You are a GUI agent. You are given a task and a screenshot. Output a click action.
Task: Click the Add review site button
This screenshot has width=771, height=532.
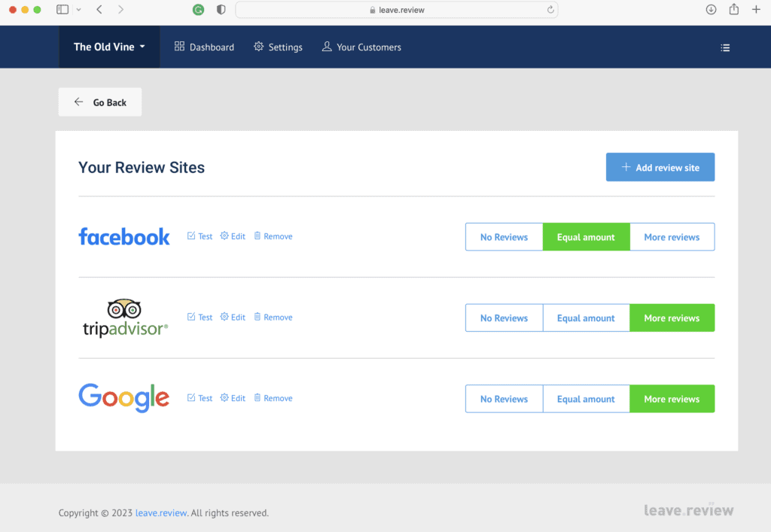(660, 168)
